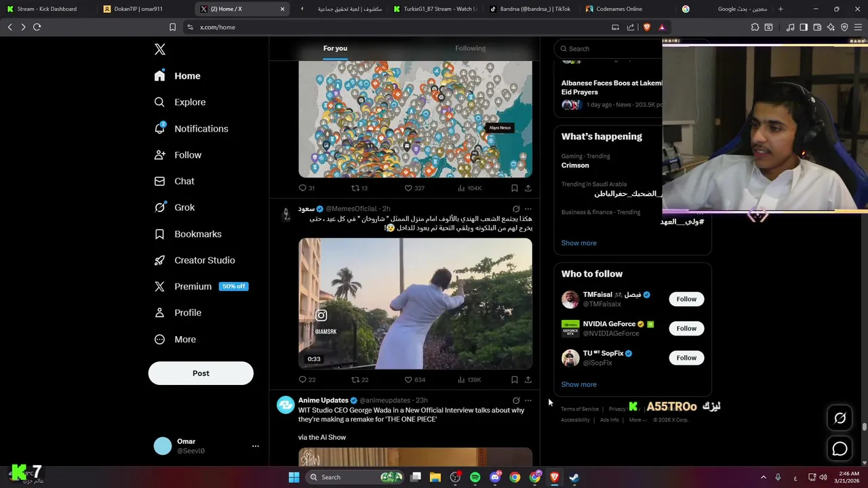The image size is (868, 488).
Task: Open Creator Studio from the sidebar
Action: [x=195, y=260]
